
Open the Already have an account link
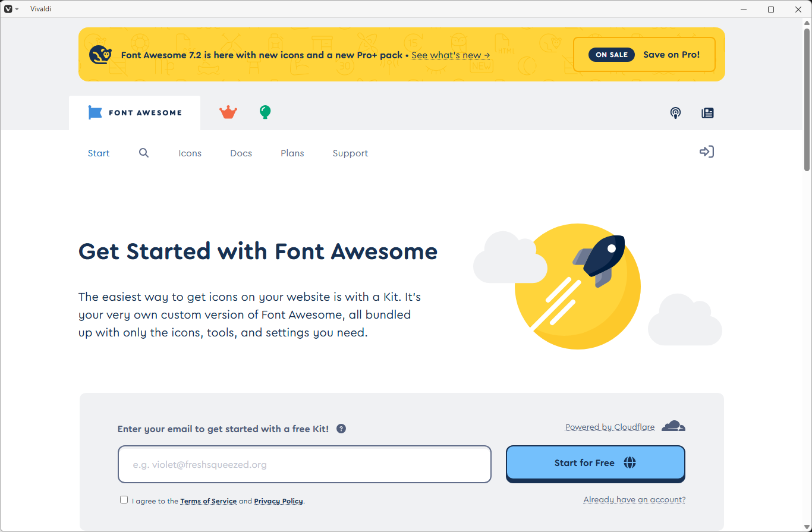(x=634, y=500)
